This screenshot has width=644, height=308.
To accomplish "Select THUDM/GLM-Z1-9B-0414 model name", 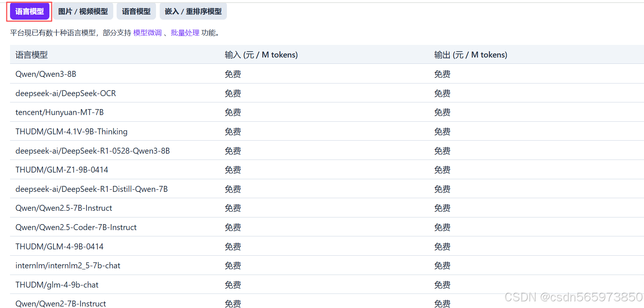I will pyautogui.click(x=62, y=170).
